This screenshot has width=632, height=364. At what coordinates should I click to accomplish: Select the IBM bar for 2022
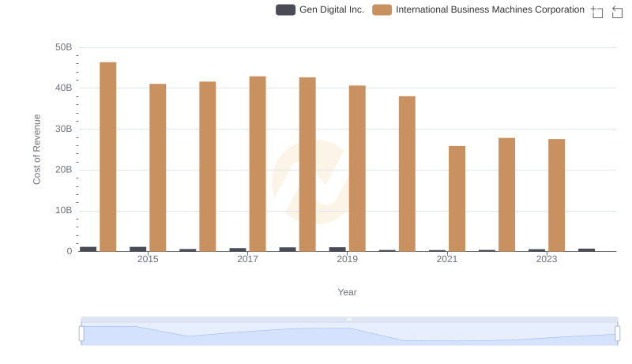(506, 195)
